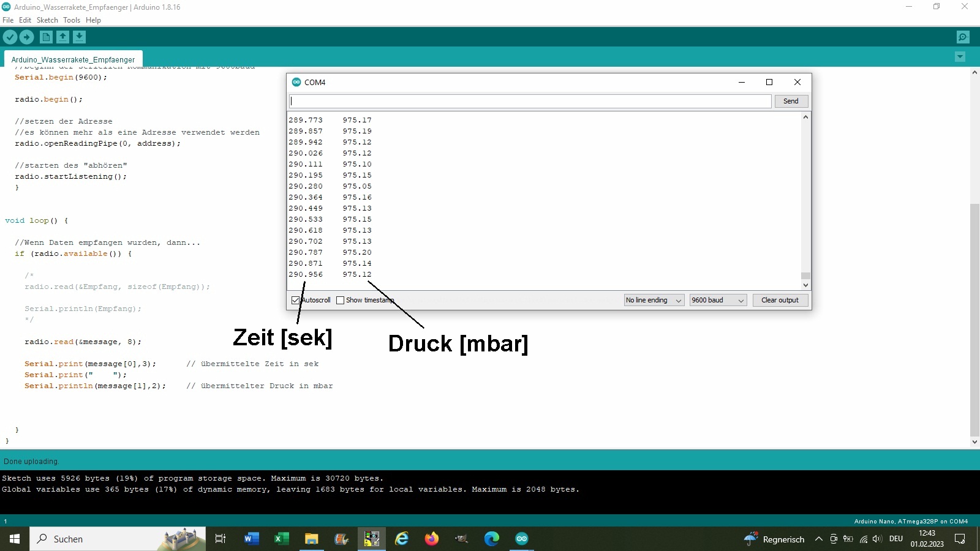Click serial output value 289.773
Image resolution: width=980 pixels, height=551 pixels.
coord(306,120)
